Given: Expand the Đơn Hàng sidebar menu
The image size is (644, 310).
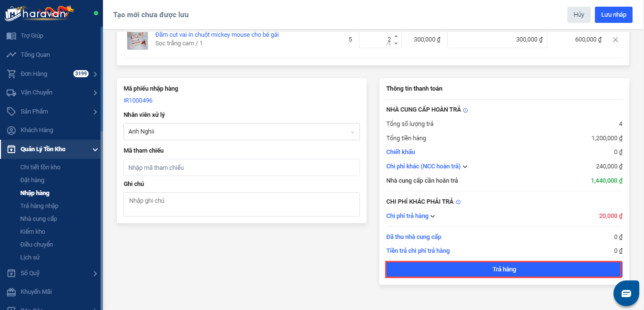Looking at the screenshot, I should [95, 74].
